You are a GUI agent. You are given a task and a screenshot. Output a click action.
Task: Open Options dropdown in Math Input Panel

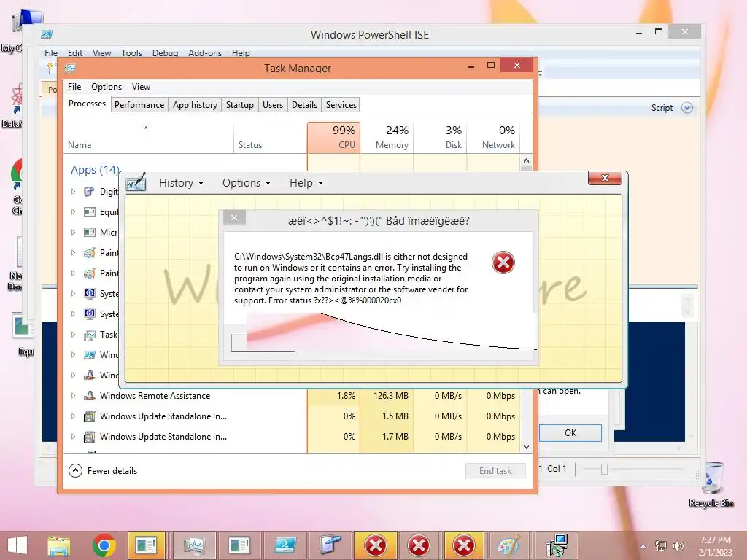click(247, 183)
